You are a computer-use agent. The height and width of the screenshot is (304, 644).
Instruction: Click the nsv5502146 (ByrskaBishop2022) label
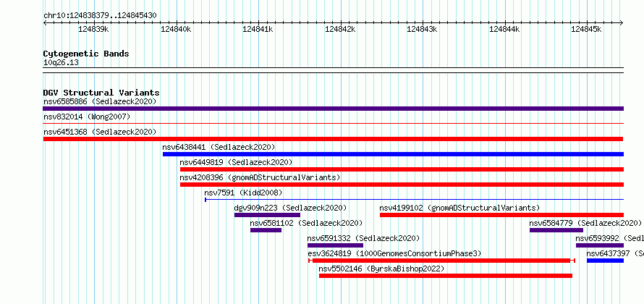click(381, 269)
